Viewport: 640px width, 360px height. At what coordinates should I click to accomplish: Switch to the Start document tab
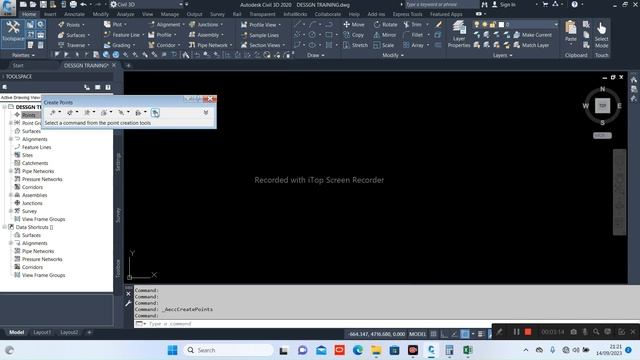coord(18,65)
